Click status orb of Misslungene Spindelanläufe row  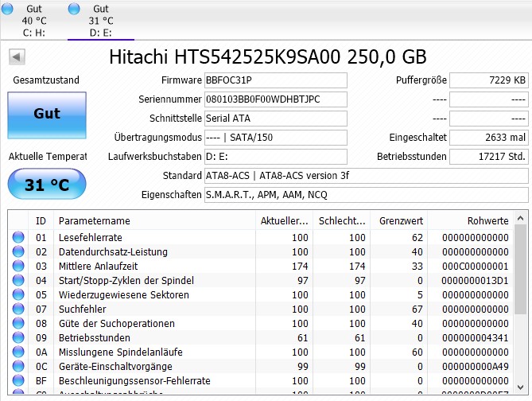click(x=18, y=352)
